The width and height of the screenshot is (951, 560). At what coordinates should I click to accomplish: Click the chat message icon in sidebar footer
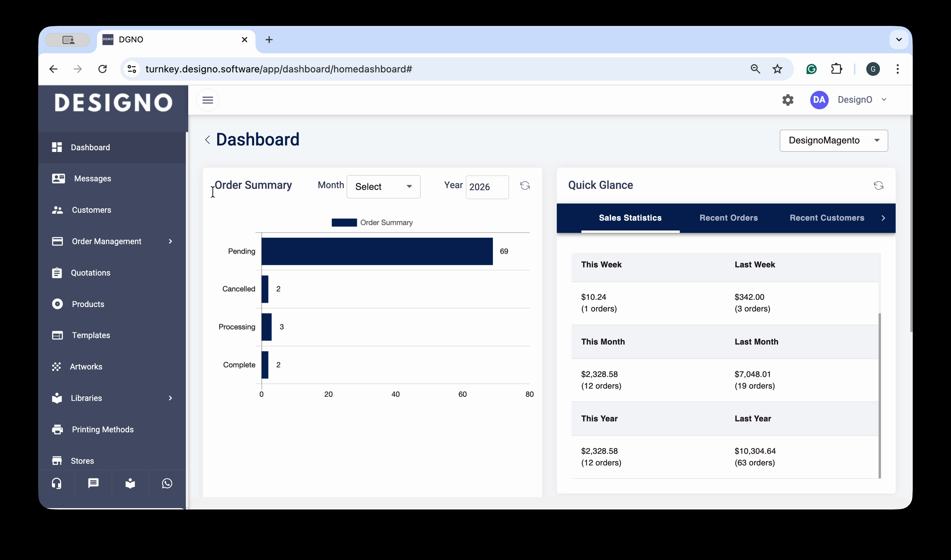pos(93,484)
